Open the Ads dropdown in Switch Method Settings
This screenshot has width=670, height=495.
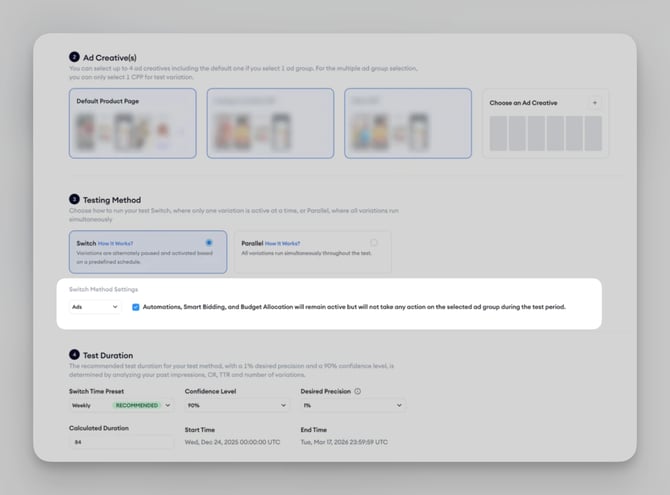click(95, 307)
